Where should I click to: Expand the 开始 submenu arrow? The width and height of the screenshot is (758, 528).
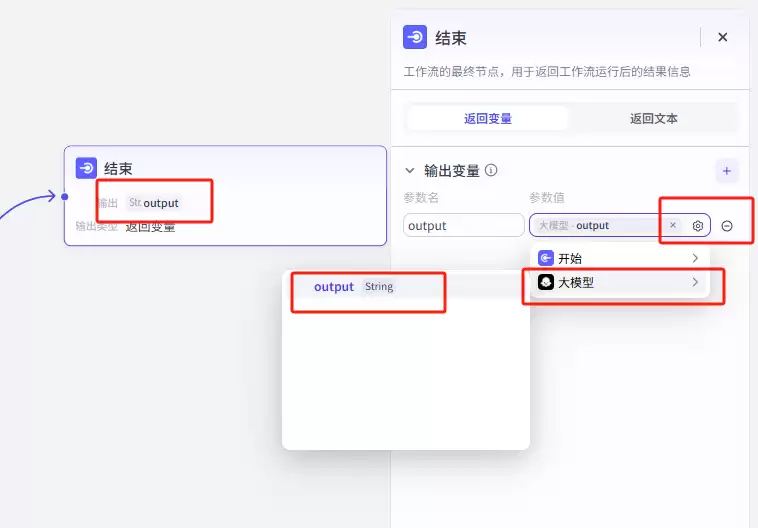click(695, 258)
